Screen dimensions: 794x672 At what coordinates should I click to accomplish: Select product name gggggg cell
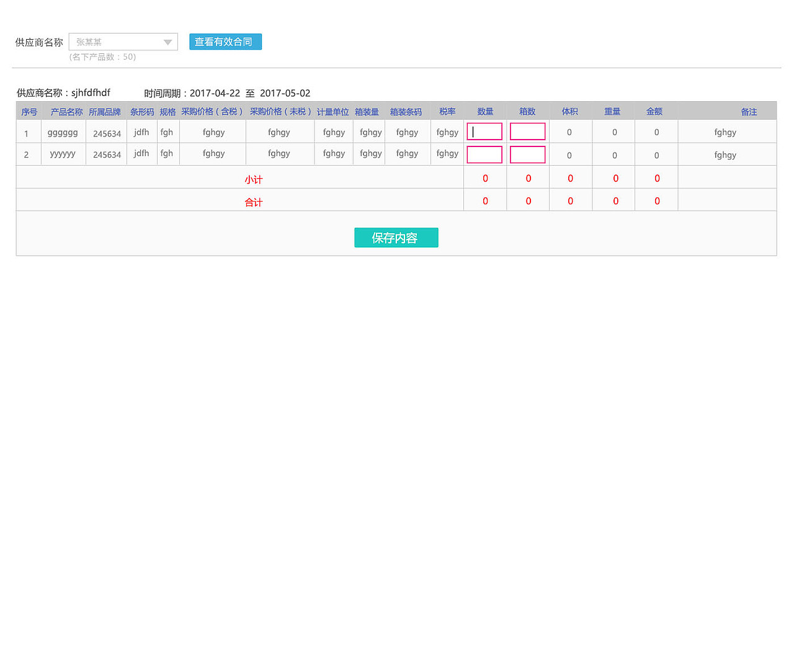click(x=63, y=132)
